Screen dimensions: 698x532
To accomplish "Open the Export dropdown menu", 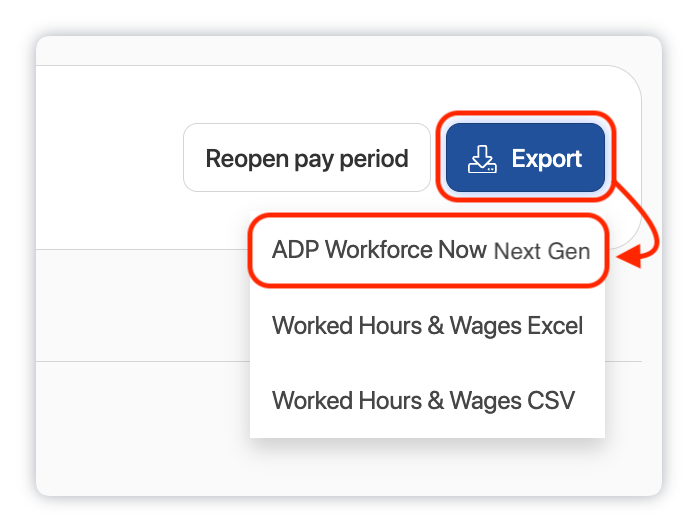I will coord(525,158).
